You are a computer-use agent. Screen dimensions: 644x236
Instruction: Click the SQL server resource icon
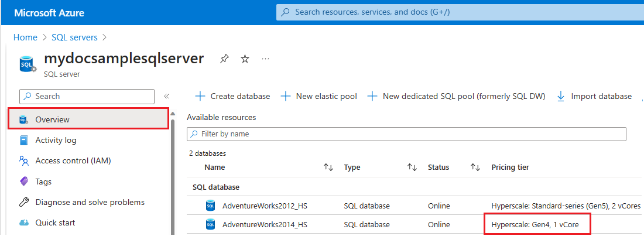[26, 64]
